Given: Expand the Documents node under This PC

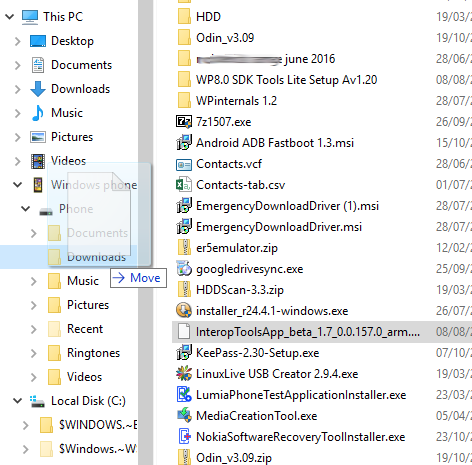Looking at the screenshot, I should (x=18, y=65).
